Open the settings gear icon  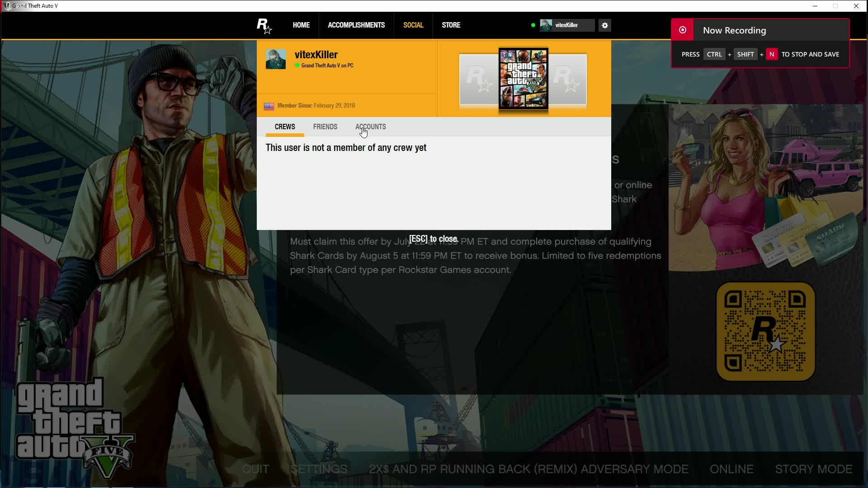[605, 25]
